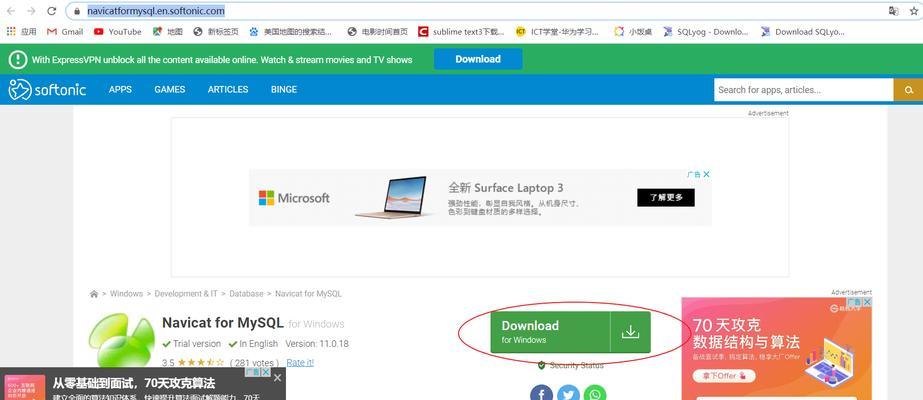Click the Softonic logo
The width and height of the screenshot is (923, 400).
(47, 89)
